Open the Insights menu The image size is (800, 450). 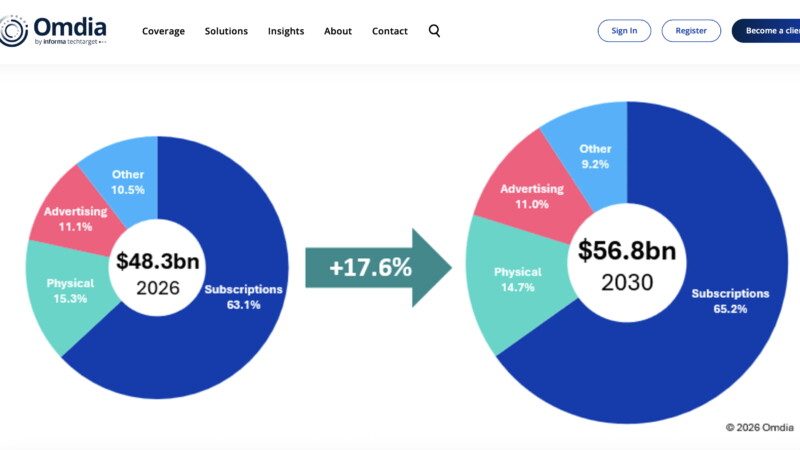[x=286, y=31]
